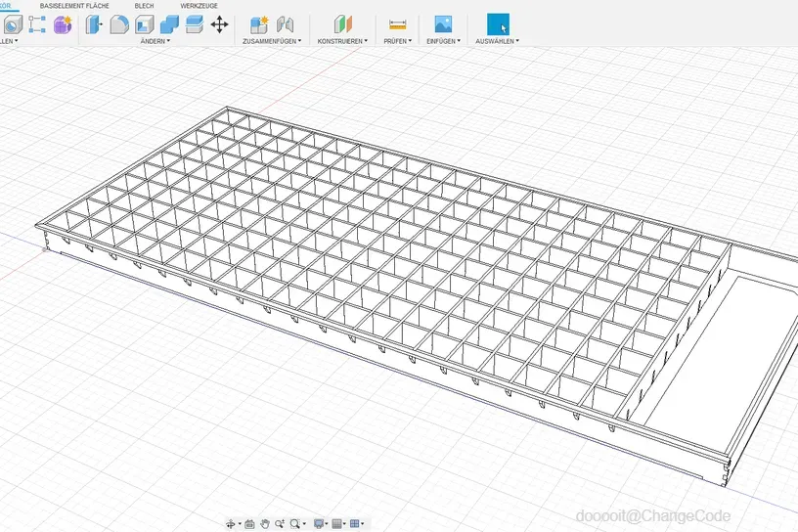Select the Shell tool
Image resolution: width=798 pixels, height=532 pixels.
pyautogui.click(x=145, y=24)
